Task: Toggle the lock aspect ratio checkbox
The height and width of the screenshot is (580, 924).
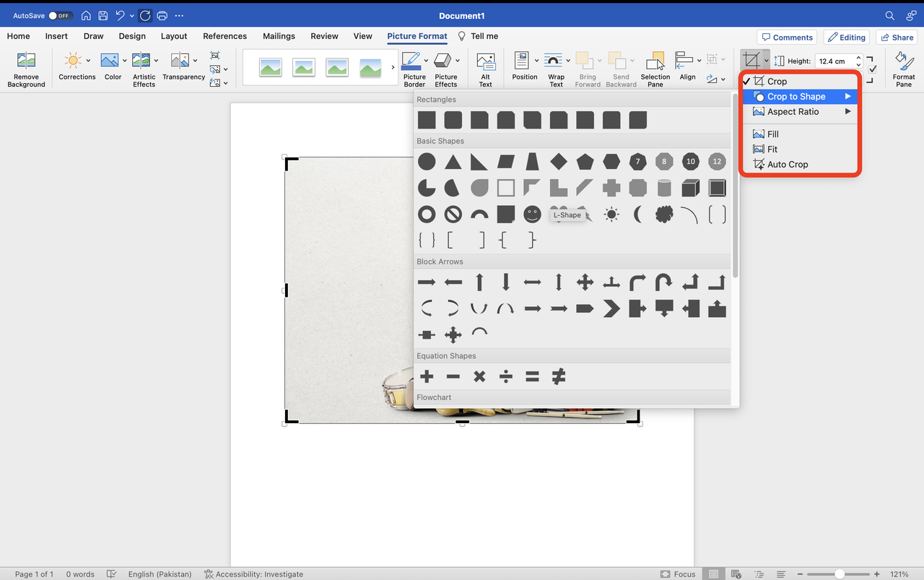Action: 873,69
